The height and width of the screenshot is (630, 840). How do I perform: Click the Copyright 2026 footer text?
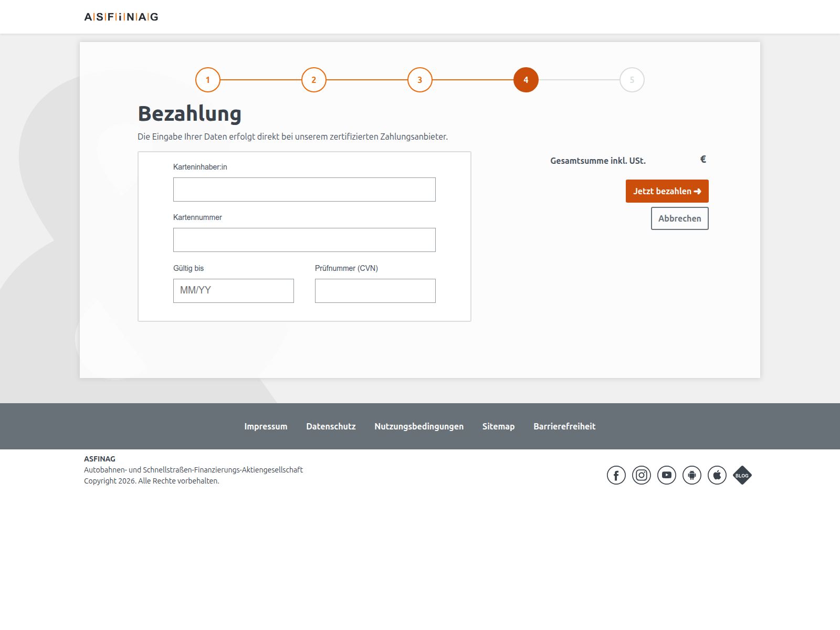click(152, 481)
